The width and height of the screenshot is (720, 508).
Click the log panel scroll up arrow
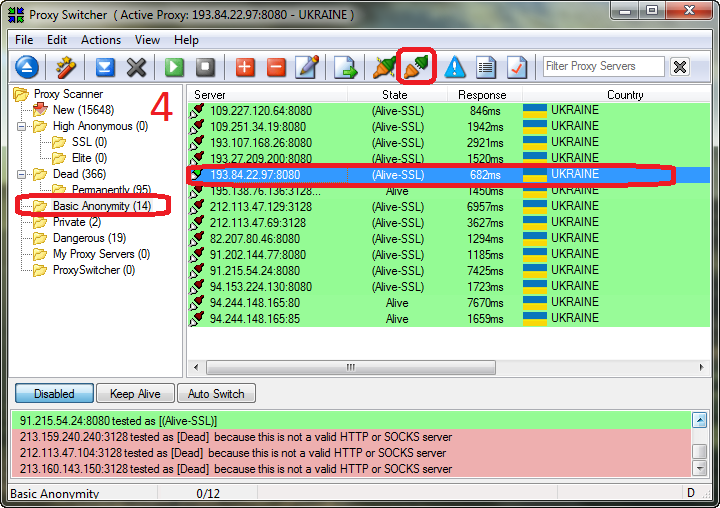click(699, 420)
